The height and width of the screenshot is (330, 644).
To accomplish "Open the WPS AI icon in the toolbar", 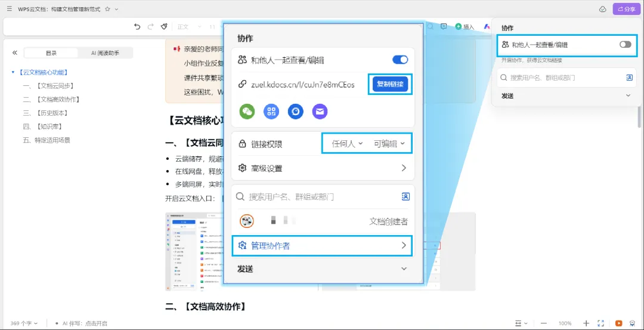I will (x=487, y=27).
